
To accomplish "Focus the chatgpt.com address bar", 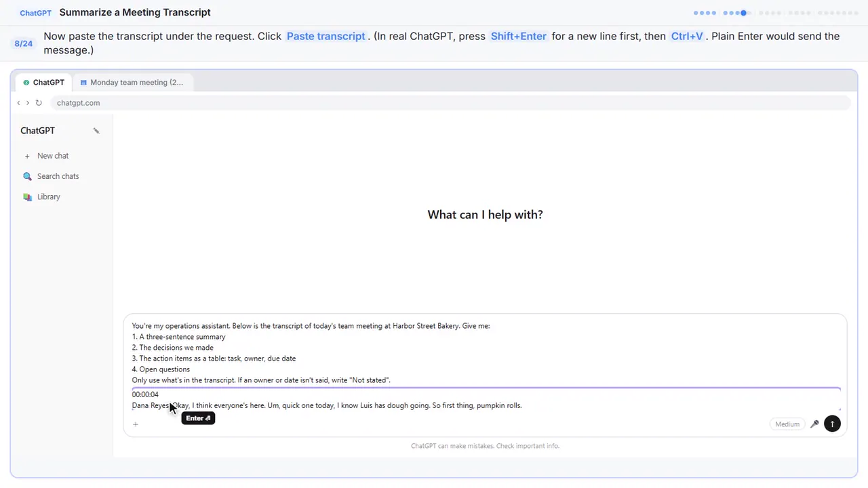I will click(x=450, y=103).
